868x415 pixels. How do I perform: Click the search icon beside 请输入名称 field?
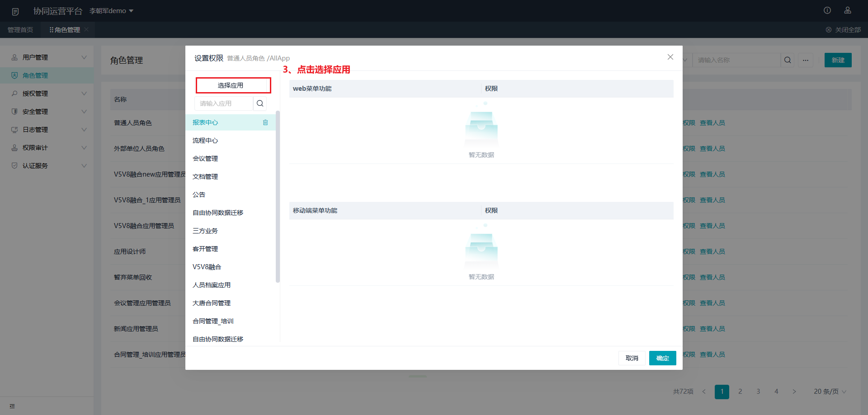click(x=788, y=60)
